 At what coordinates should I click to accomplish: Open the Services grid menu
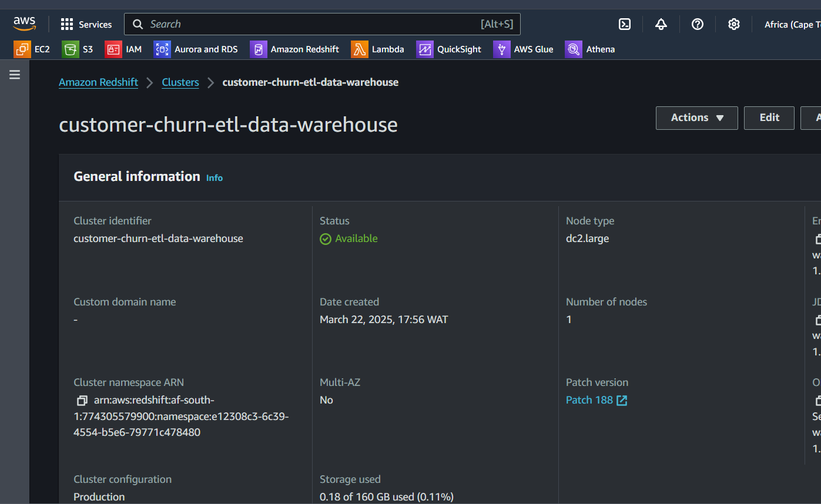(x=67, y=24)
